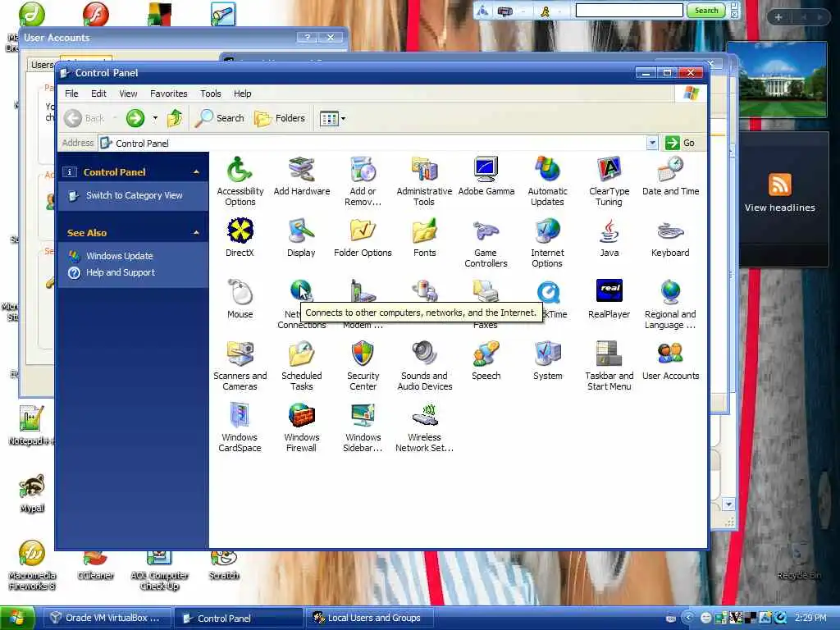
Task: Open the RealPlayer icon
Action: (x=609, y=299)
